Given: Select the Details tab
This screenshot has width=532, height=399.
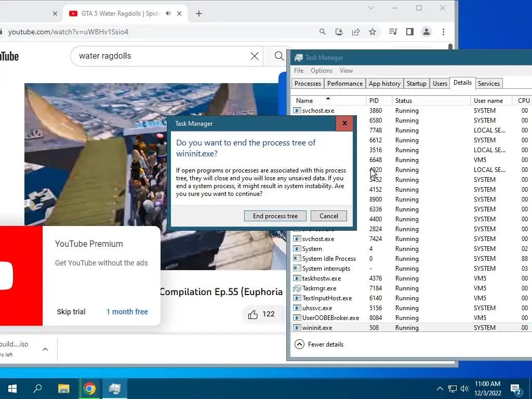Looking at the screenshot, I should [x=462, y=83].
